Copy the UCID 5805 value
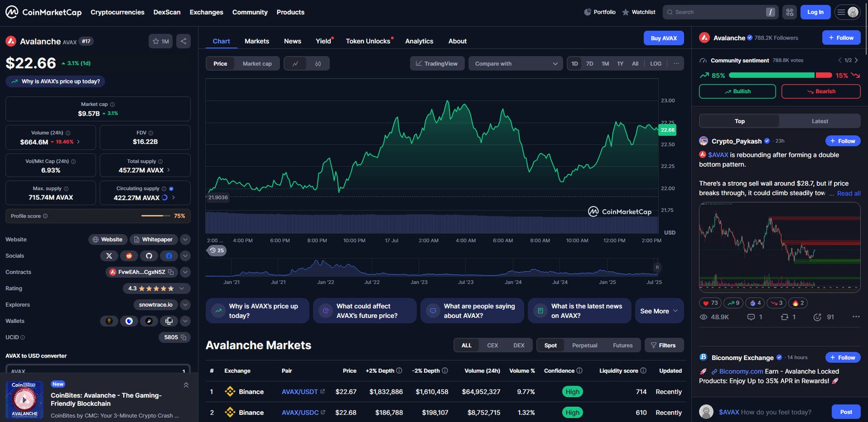This screenshot has height=422, width=868. 183,337
